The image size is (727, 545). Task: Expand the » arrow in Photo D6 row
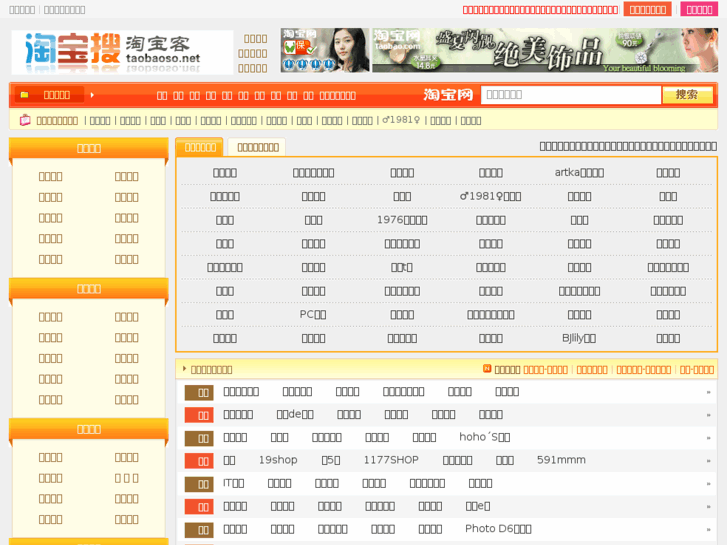pyautogui.click(x=708, y=529)
